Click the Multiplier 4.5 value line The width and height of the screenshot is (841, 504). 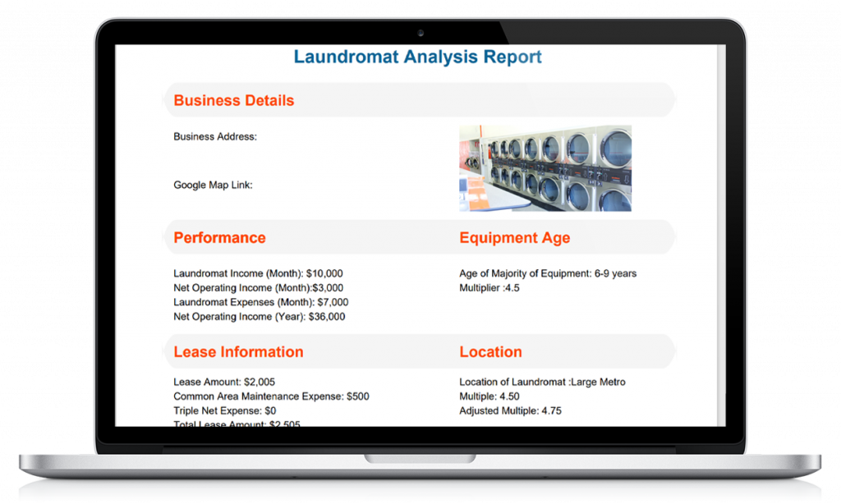click(489, 288)
